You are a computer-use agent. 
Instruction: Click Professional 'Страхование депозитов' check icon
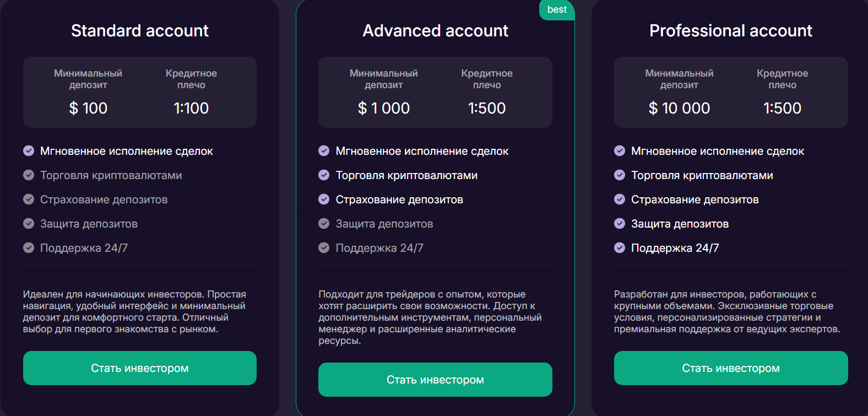click(620, 199)
